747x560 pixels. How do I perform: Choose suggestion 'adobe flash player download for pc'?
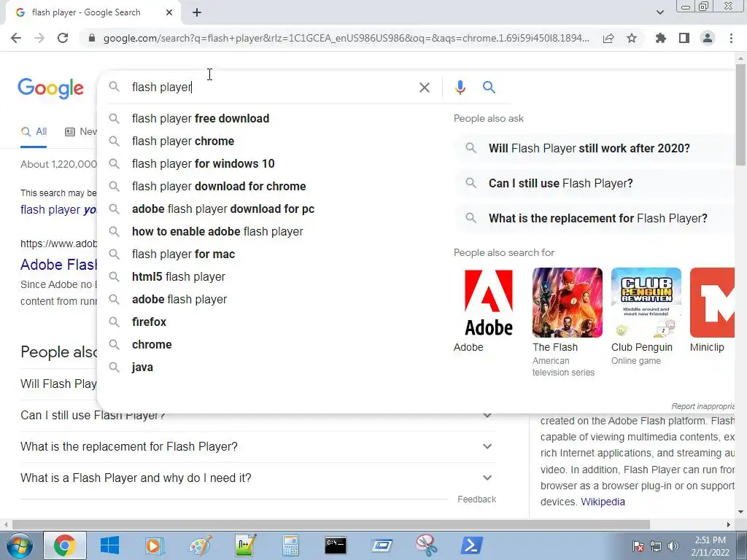(274, 209)
